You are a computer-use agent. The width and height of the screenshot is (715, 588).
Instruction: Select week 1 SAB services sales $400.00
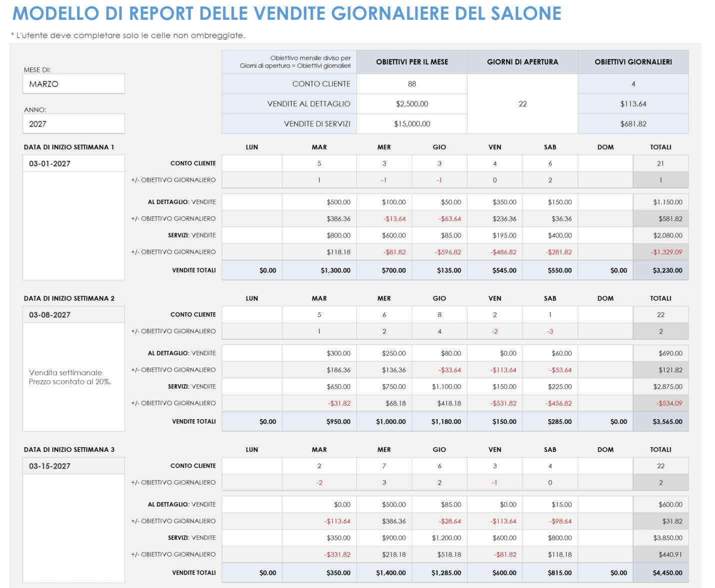point(550,235)
